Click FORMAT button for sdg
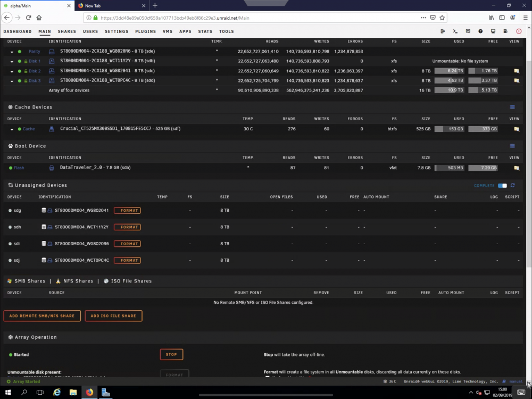Viewport: 532px width, 399px height. [x=127, y=210]
